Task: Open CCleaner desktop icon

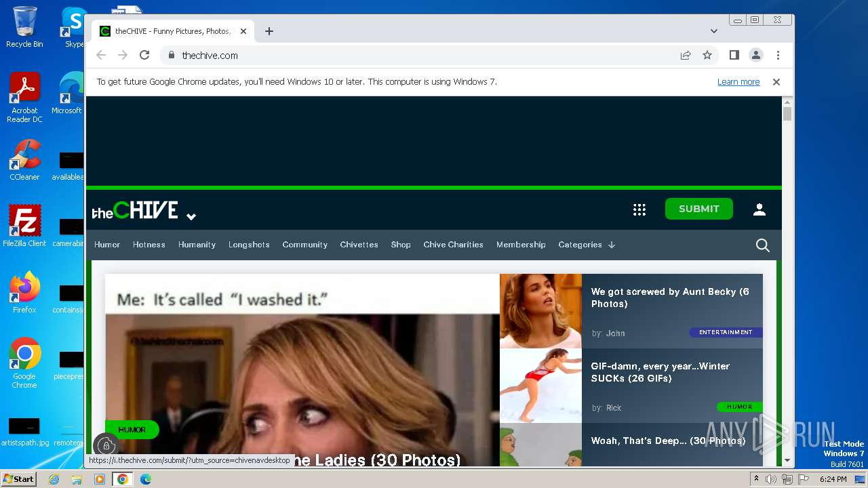Action: tap(24, 161)
